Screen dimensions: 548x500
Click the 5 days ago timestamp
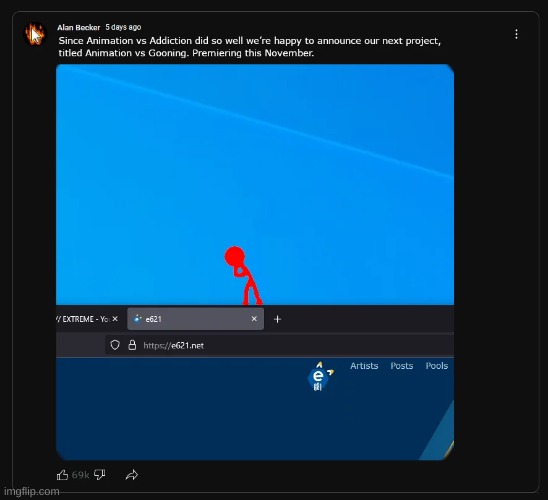(123, 27)
